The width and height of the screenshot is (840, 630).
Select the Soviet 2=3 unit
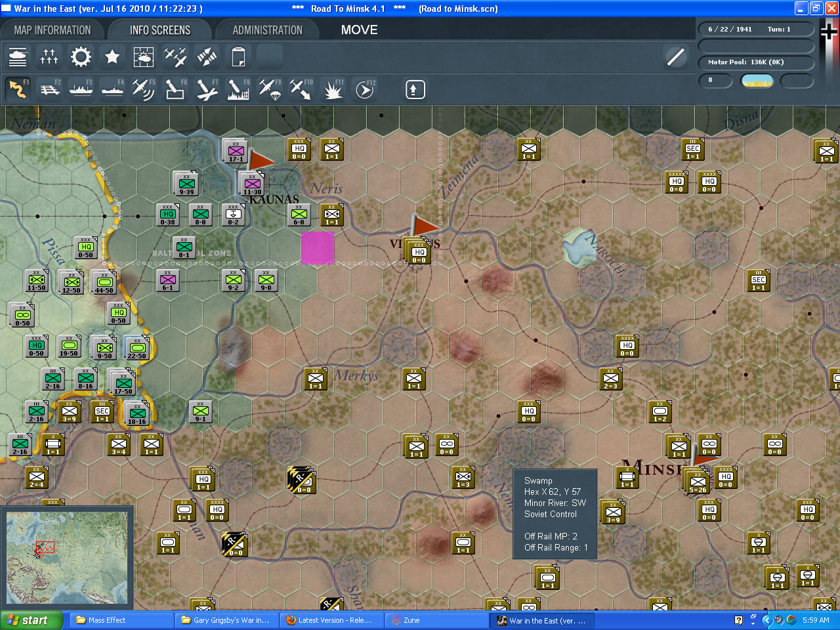(611, 379)
